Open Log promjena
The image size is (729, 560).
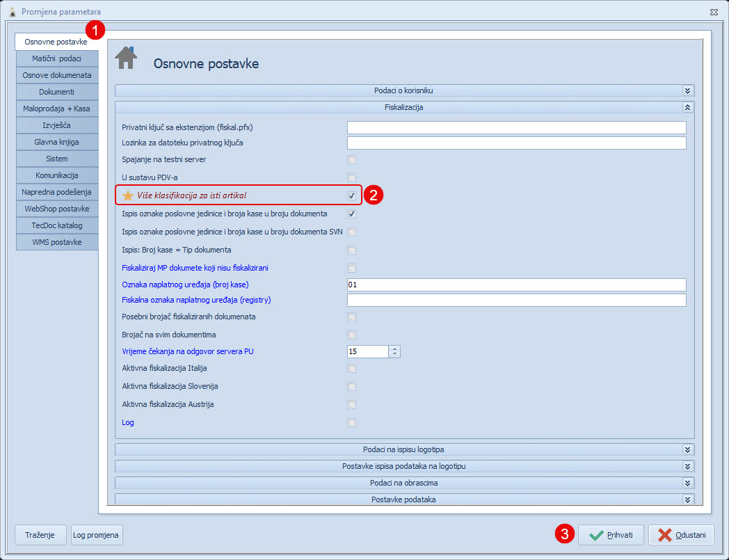97,535
